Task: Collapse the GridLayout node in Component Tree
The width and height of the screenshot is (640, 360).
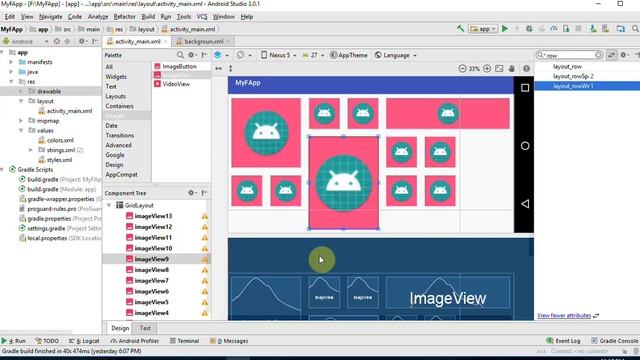Action: point(109,205)
